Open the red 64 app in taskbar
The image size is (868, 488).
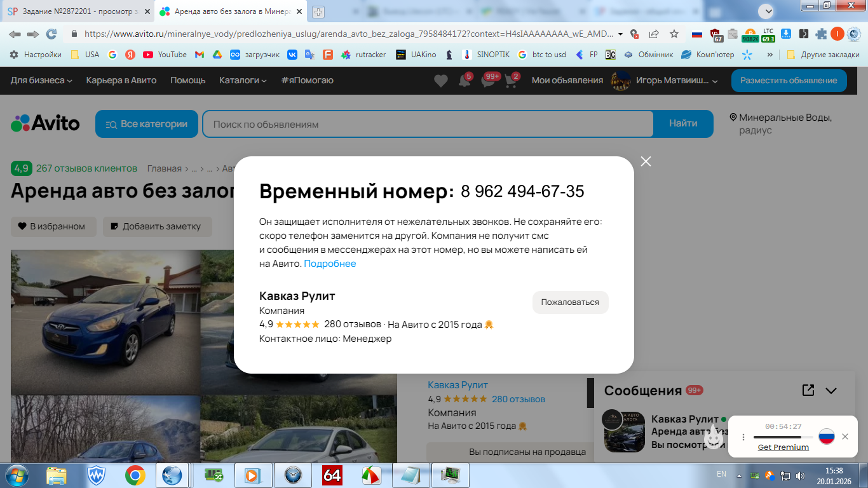point(332,475)
